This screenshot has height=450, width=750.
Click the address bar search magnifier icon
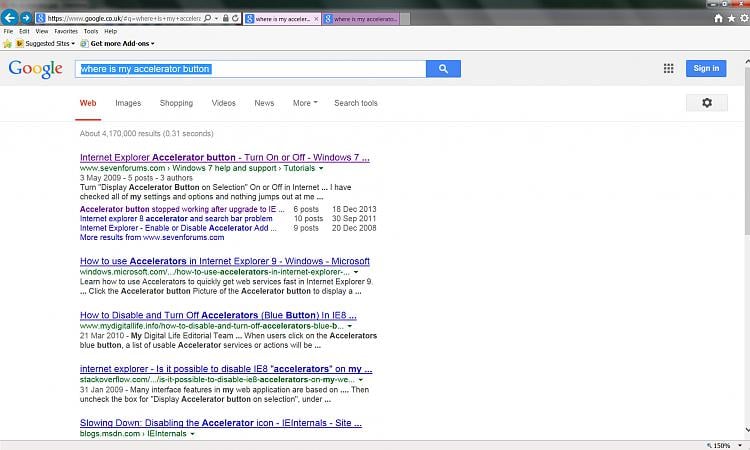(207, 18)
